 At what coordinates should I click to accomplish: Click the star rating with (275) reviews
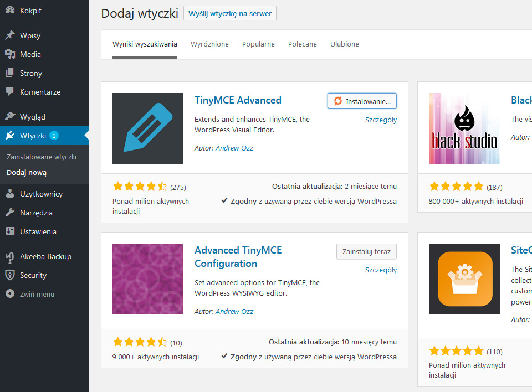[x=140, y=187]
